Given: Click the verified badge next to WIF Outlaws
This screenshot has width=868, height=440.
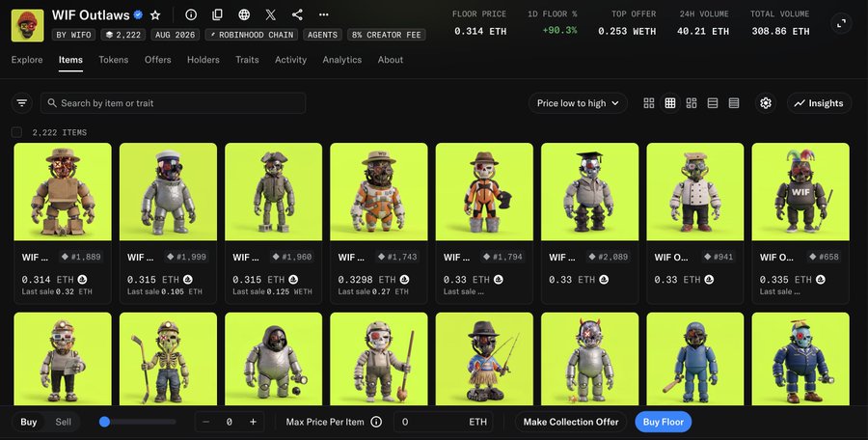Looking at the screenshot, I should point(138,15).
